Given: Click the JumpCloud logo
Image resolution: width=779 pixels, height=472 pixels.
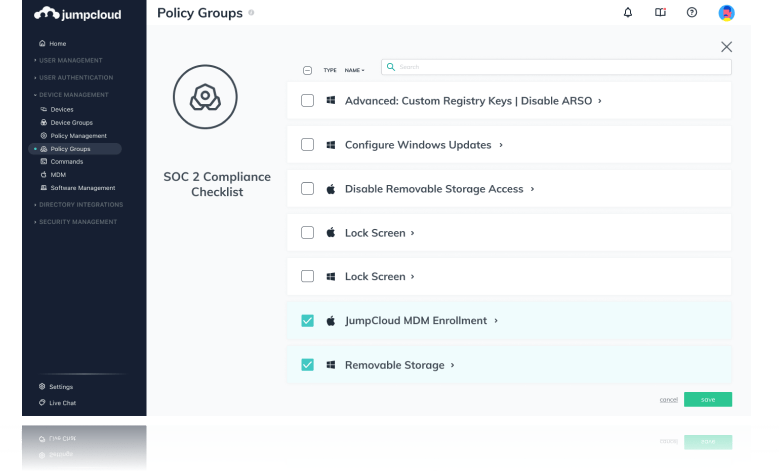Looking at the screenshot, I should 78,14.
